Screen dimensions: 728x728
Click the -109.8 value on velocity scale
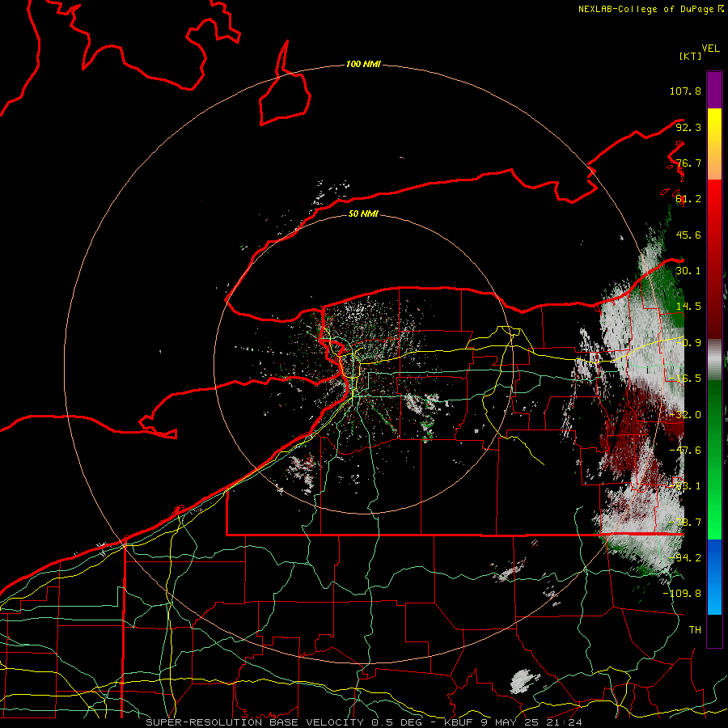click(682, 594)
